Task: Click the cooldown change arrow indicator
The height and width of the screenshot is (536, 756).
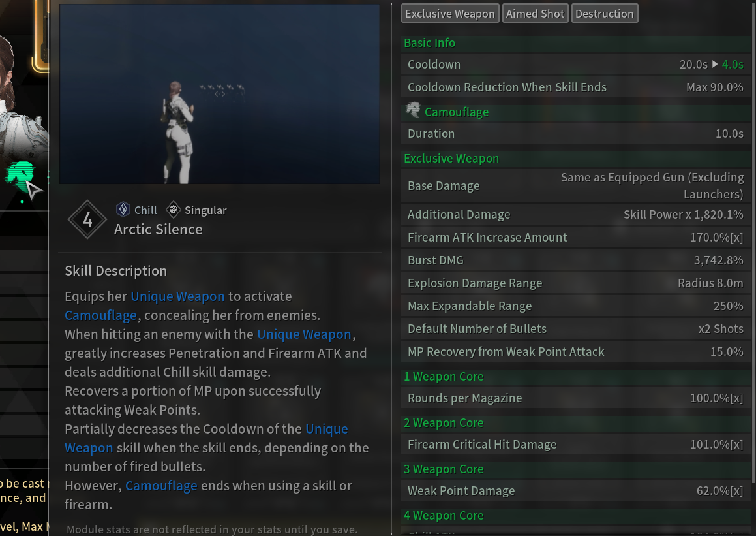Action: click(x=714, y=64)
